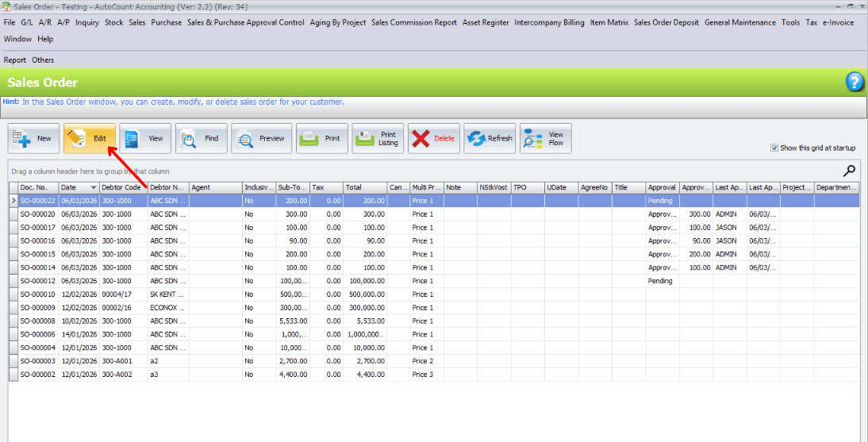Viewport: 868px width, 442px height.
Task: Select row SO-000015
Action: pos(434,254)
